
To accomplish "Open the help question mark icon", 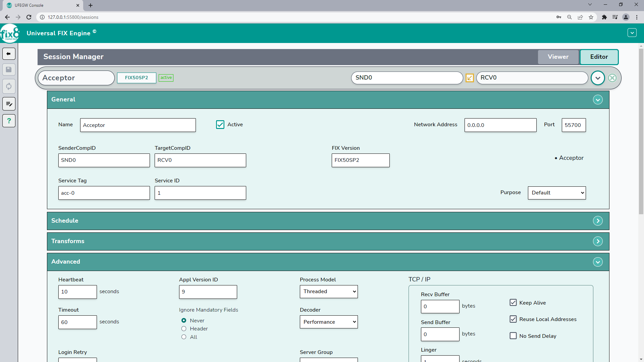I will point(9,121).
